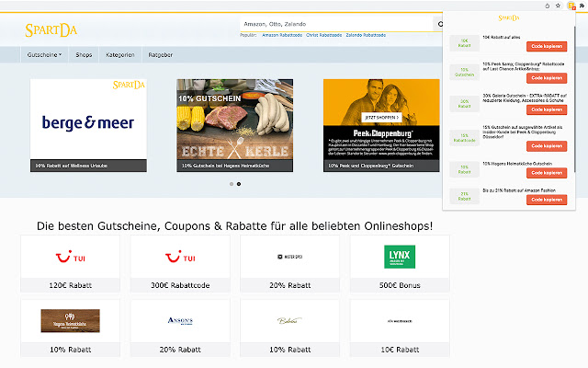Copy code for 10% Peek & Cloppenburg Rabattcode

click(547, 78)
